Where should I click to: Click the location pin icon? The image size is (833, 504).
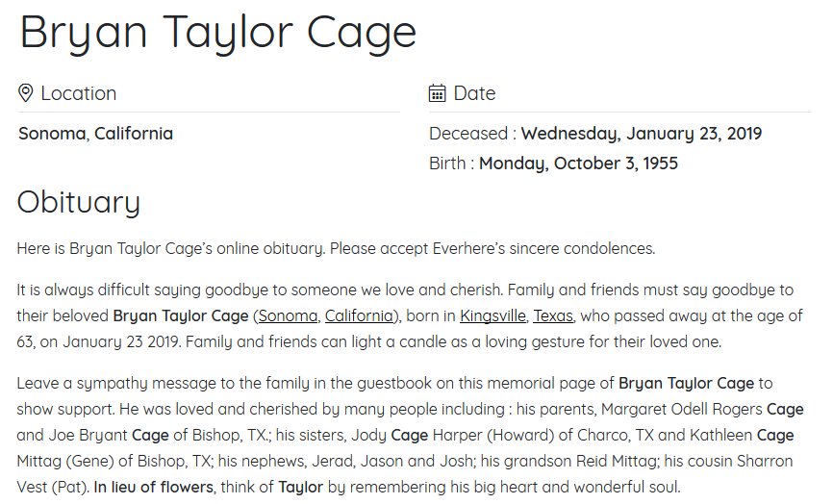pos(26,93)
